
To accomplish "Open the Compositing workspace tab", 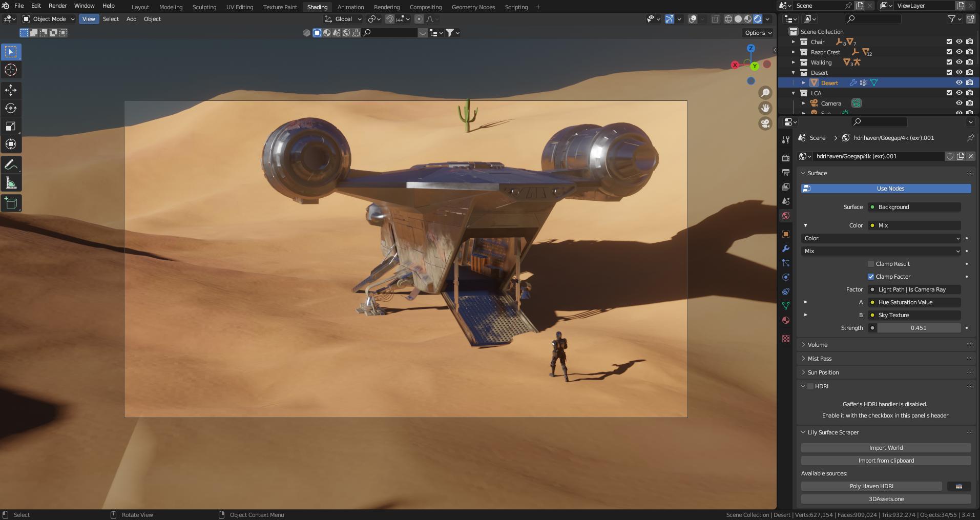I will tap(426, 7).
